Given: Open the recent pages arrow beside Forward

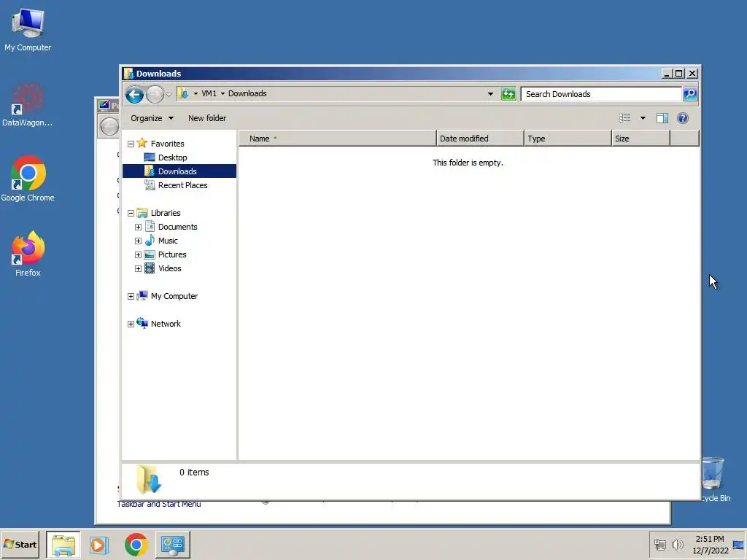Looking at the screenshot, I should click(x=169, y=94).
